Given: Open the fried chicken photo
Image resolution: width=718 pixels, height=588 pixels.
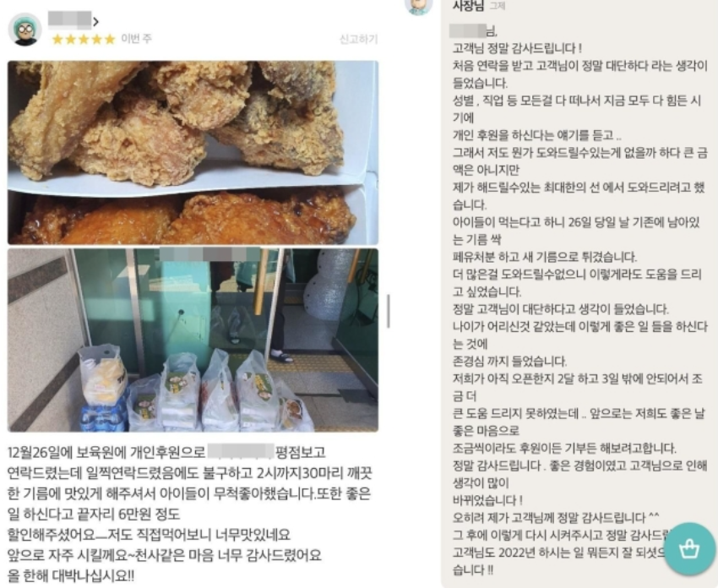Looking at the screenshot, I should [x=193, y=153].
